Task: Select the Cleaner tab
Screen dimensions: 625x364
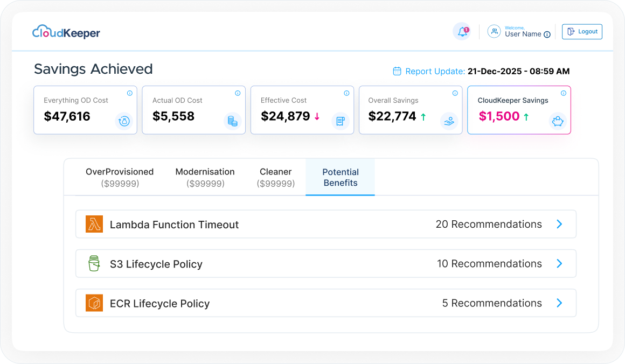Action: point(276,178)
